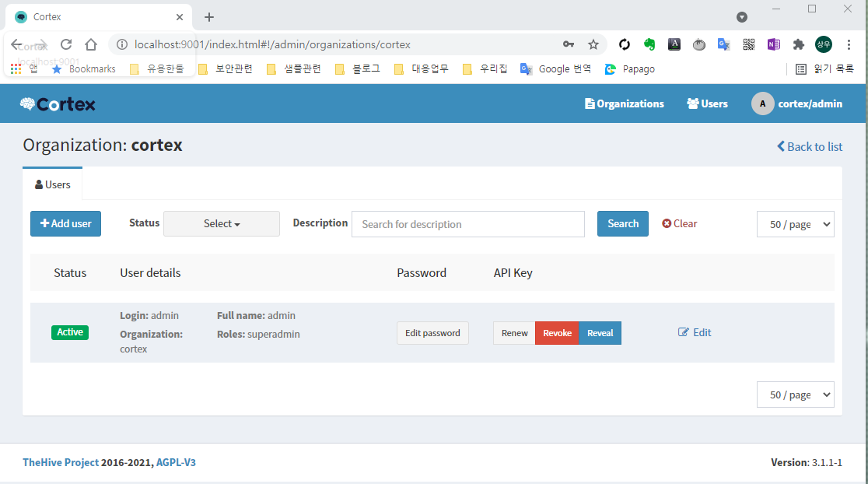Open the Chrome three-dot menu
868x484 pixels.
849,44
